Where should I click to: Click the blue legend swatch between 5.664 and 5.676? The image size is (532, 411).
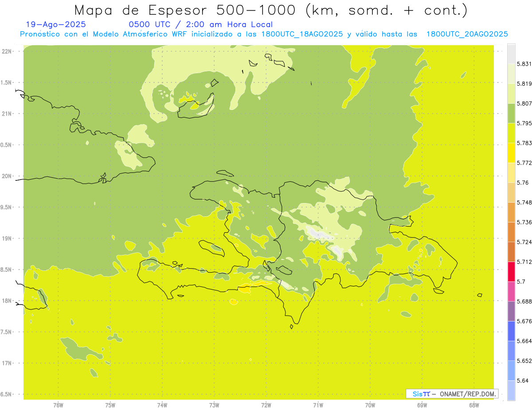click(511, 331)
